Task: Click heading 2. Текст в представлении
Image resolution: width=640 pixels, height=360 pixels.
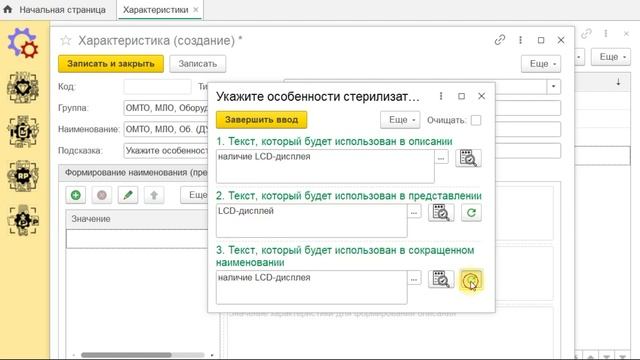Action: point(349,196)
